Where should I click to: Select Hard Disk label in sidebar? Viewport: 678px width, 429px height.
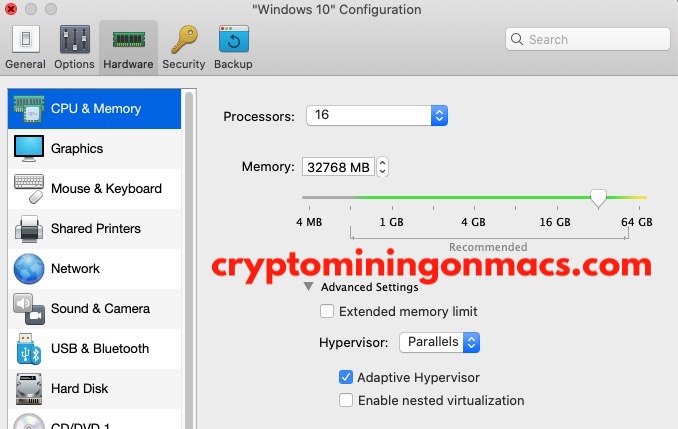tap(80, 388)
